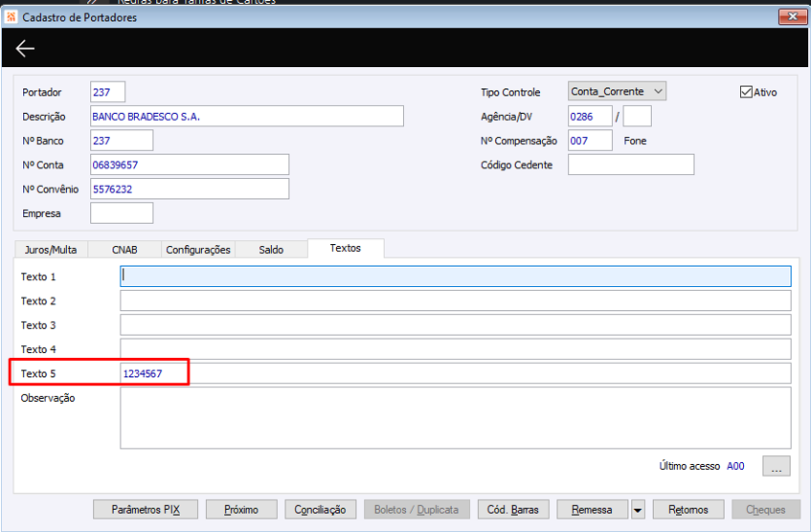The image size is (811, 532).
Task: Click the Cadastro de Portadores title bar app icon
Action: tap(11, 17)
